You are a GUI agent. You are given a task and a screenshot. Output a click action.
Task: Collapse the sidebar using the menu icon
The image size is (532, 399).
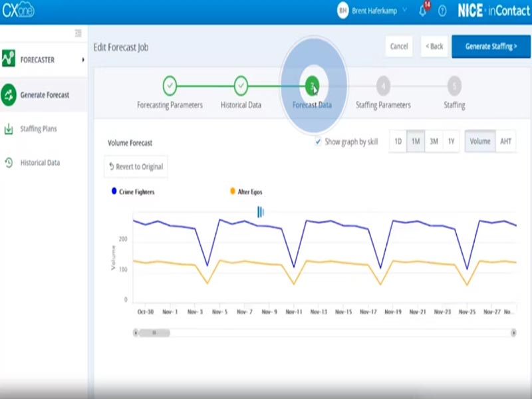point(78,33)
